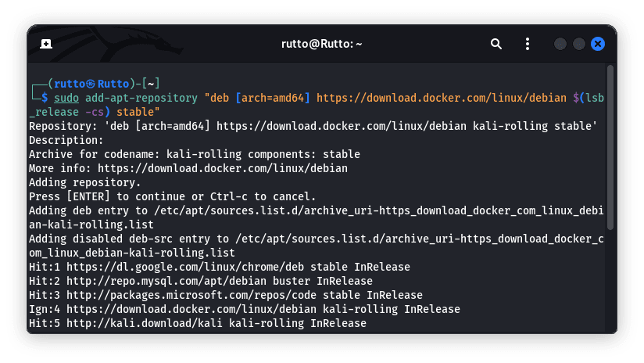Screen dimensions: 644x363
Task: Click 'Archive for codename: kali-rolling' line
Action: tap(195, 154)
